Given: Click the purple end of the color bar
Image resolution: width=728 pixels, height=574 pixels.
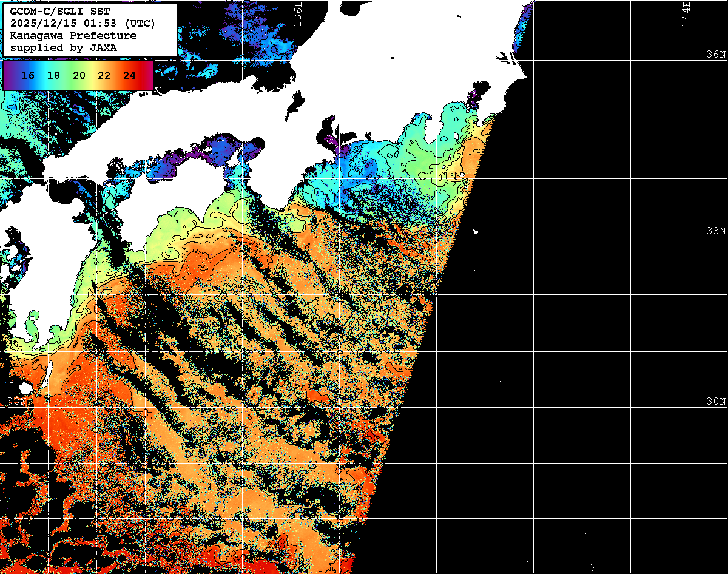Looking at the screenshot, I should click(8, 76).
